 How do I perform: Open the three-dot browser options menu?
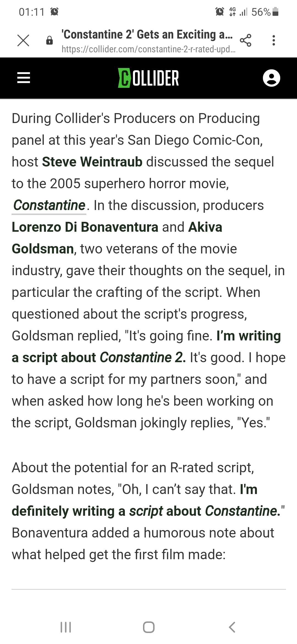tap(273, 40)
